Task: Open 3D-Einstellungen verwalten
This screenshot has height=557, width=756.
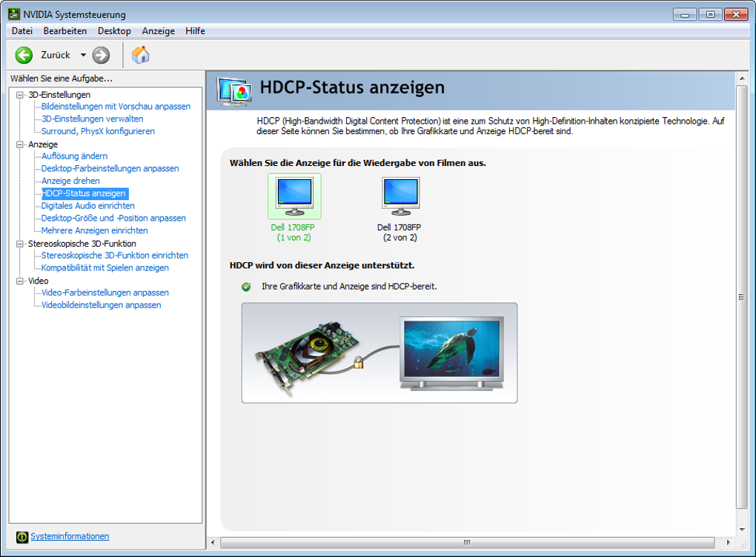Action: point(92,119)
